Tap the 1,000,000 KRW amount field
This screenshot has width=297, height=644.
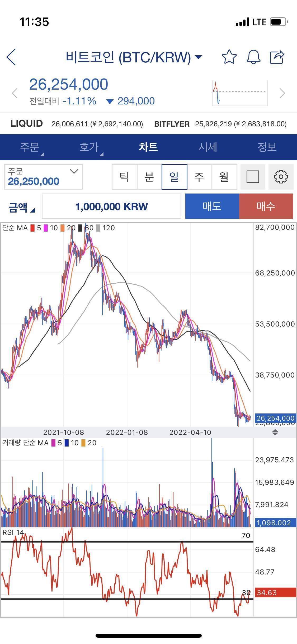tap(111, 207)
